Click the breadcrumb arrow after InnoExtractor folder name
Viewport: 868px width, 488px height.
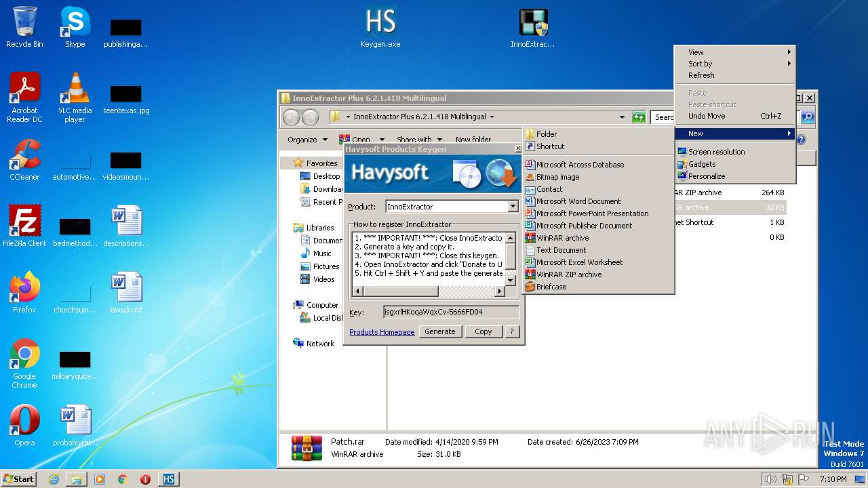(x=492, y=117)
